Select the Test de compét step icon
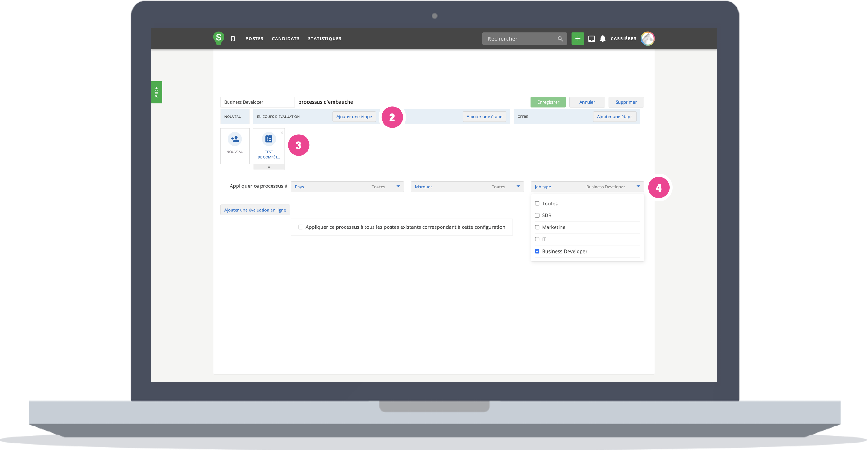 coord(268,139)
